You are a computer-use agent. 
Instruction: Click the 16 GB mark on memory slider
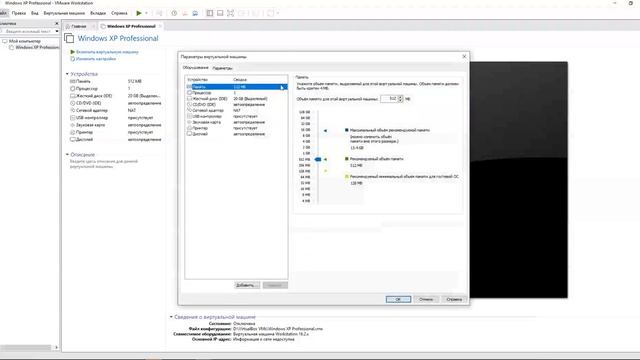[x=305, y=129]
